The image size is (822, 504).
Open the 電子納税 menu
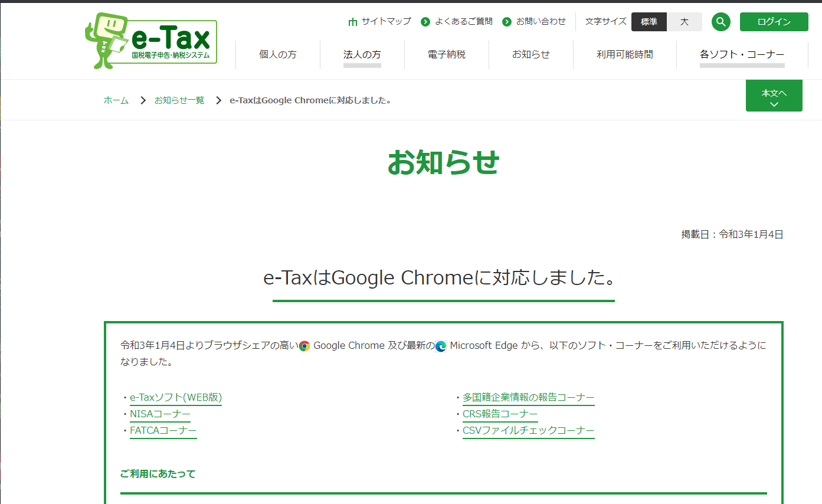pos(447,55)
